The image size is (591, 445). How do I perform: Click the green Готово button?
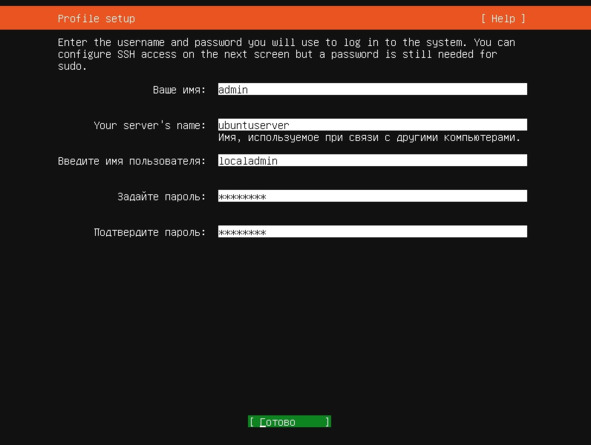click(x=289, y=422)
